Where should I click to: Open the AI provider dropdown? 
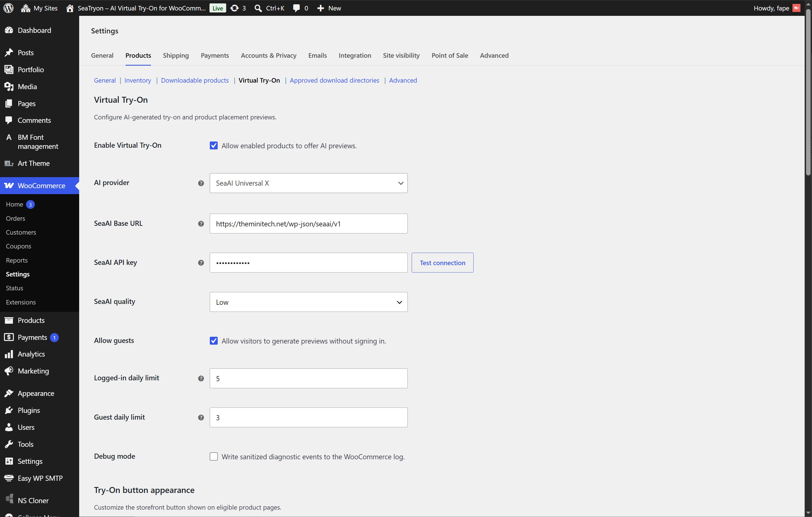point(308,183)
